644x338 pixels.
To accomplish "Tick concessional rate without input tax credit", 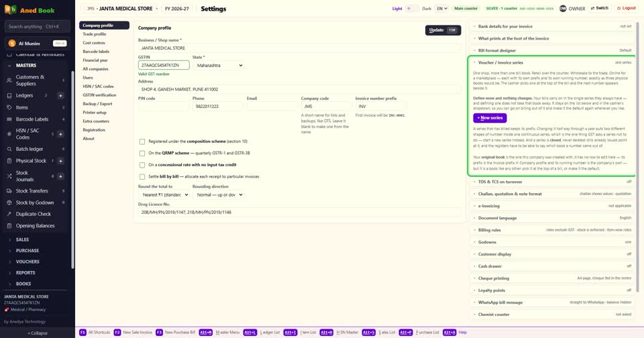I will tap(142, 165).
